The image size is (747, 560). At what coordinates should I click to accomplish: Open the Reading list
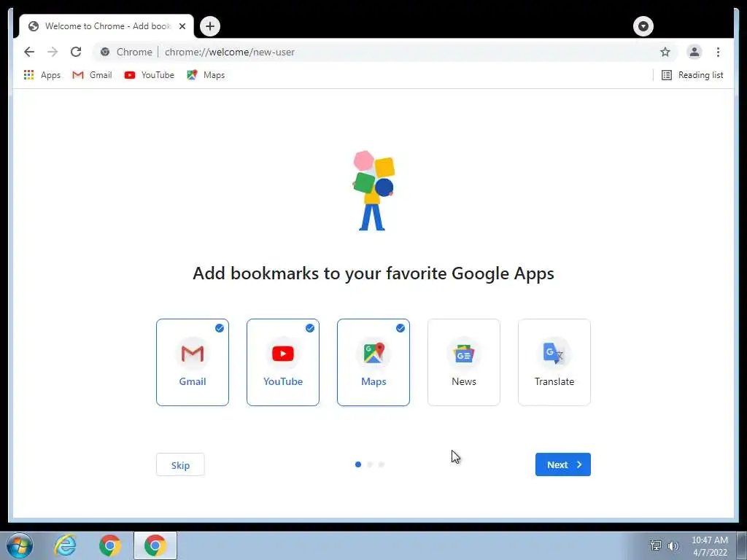point(692,75)
